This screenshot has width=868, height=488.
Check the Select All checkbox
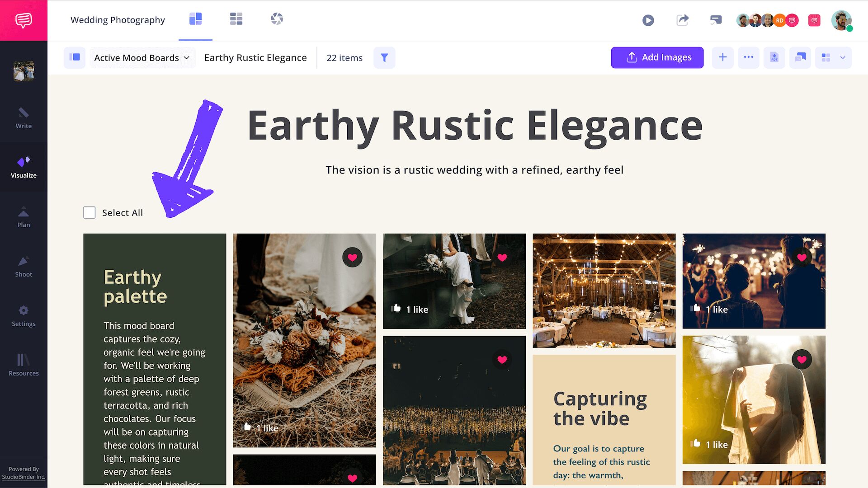(90, 213)
